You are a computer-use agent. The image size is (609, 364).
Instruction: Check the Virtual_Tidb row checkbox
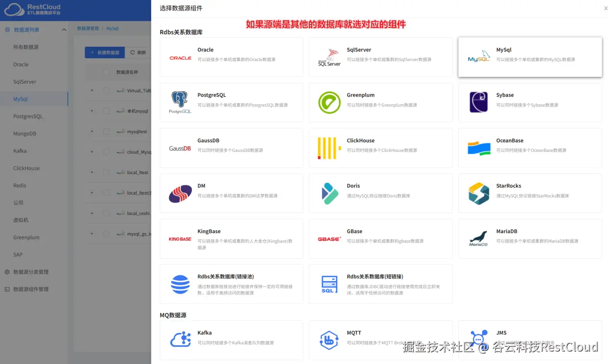pos(106,90)
